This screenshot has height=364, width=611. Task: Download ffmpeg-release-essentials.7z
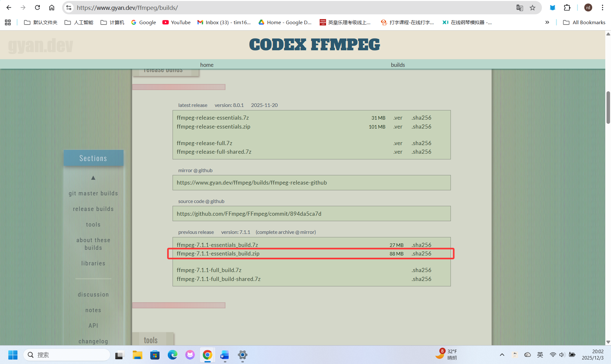(213, 118)
